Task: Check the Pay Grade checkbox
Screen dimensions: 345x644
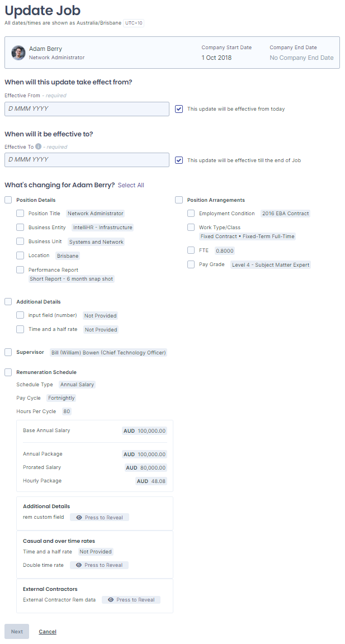Action: [x=191, y=264]
